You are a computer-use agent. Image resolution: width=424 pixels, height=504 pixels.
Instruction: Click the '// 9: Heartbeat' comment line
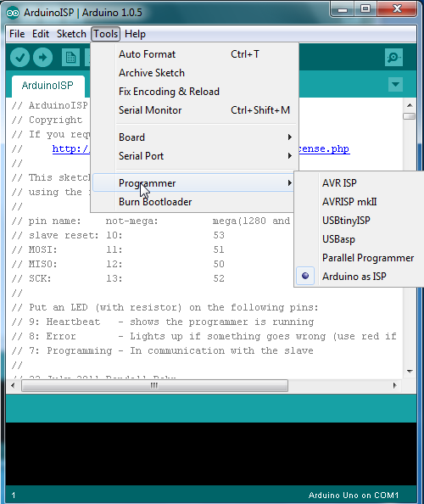pyautogui.click(x=163, y=322)
